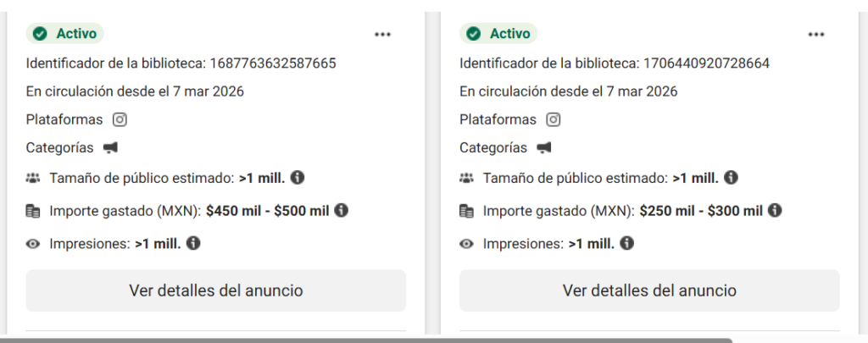Open "Ver detalles del anuncio" for left ad
This screenshot has width=868, height=343.
coord(216,290)
